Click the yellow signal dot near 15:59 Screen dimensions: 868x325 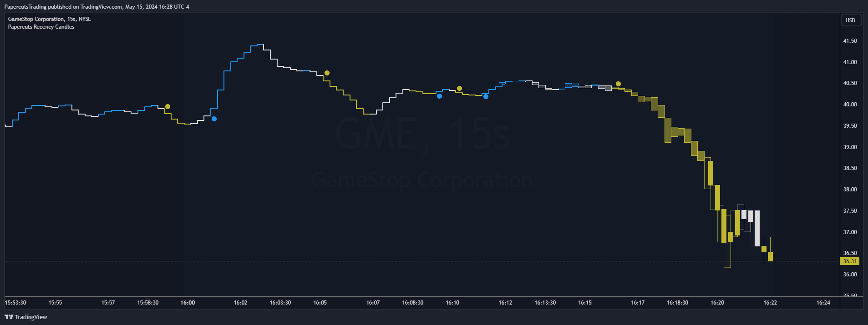point(168,107)
